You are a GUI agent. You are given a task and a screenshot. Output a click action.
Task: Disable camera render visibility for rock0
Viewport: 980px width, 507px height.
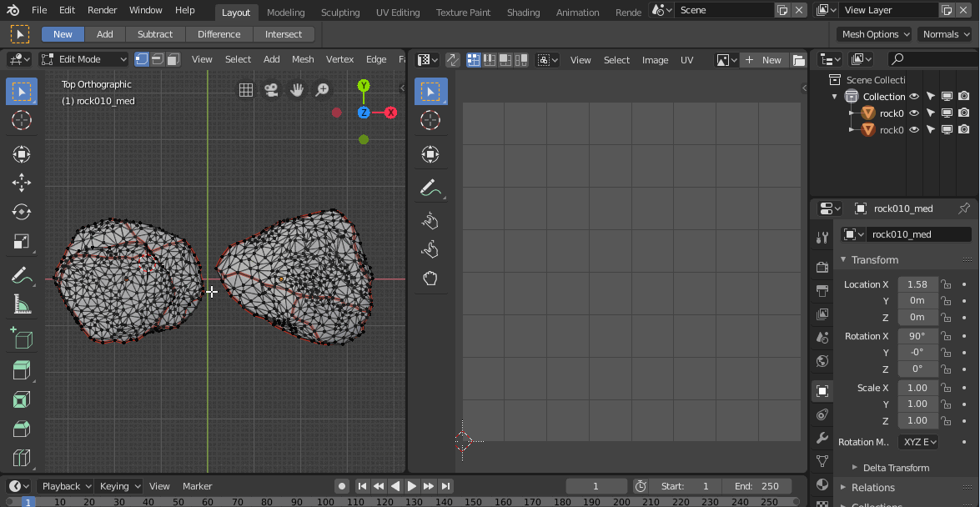(x=964, y=113)
